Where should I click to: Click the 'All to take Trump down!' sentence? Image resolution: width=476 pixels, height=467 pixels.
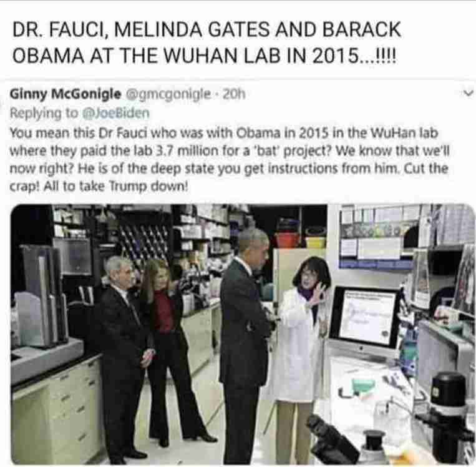point(116,185)
